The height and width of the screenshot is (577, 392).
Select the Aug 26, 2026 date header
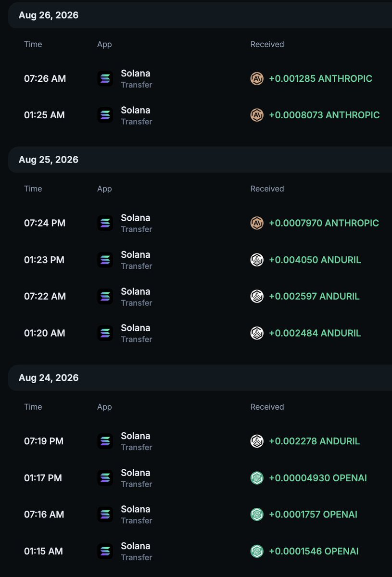(x=200, y=15)
